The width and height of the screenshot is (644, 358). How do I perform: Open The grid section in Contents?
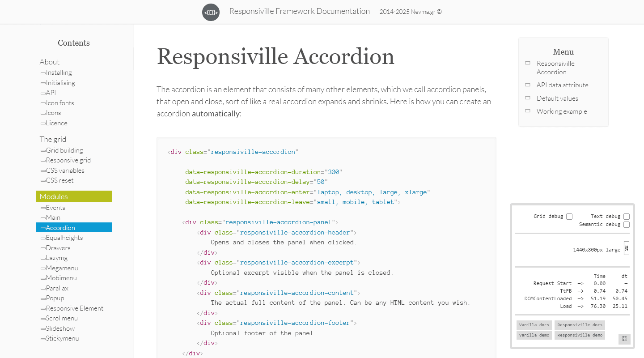(x=53, y=139)
